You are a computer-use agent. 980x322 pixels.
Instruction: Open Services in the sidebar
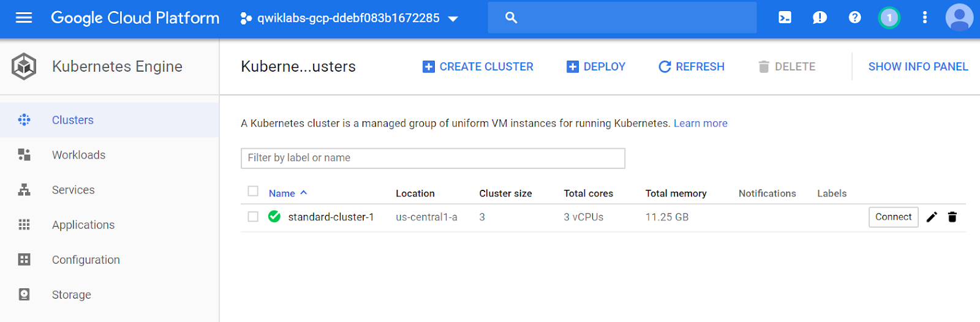pos(110,190)
